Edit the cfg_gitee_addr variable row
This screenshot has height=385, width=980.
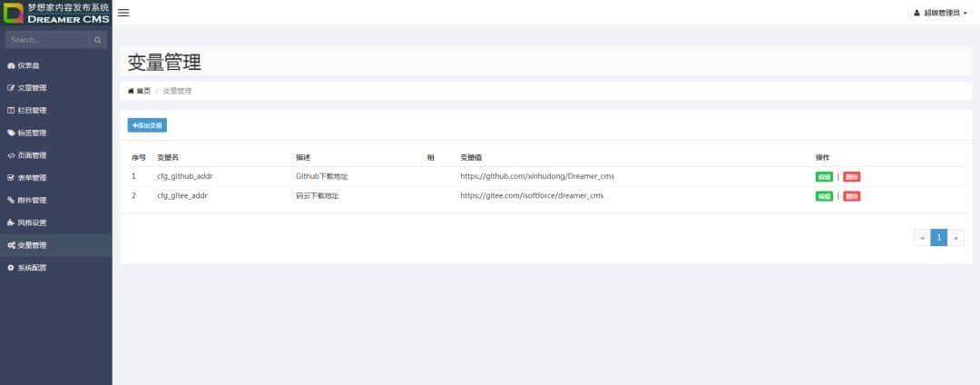(x=824, y=196)
